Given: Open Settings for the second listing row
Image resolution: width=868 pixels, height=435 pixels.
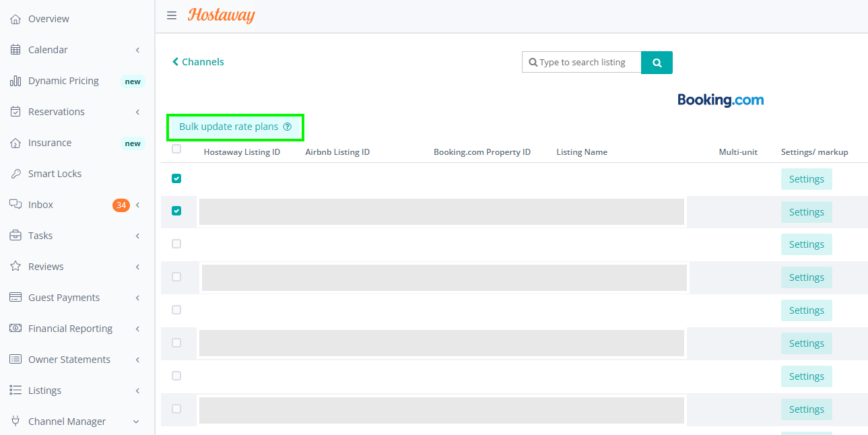Looking at the screenshot, I should tap(807, 212).
